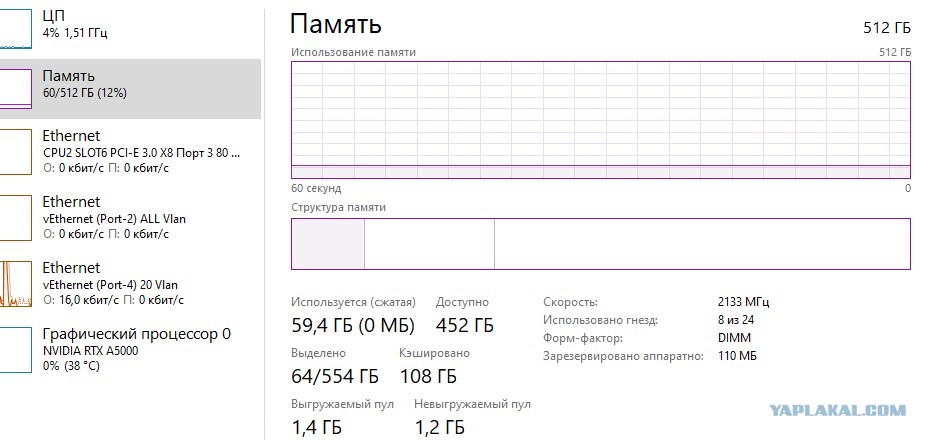
Task: Click the GPU 0 mini graph thumbnail
Action: (x=15, y=350)
